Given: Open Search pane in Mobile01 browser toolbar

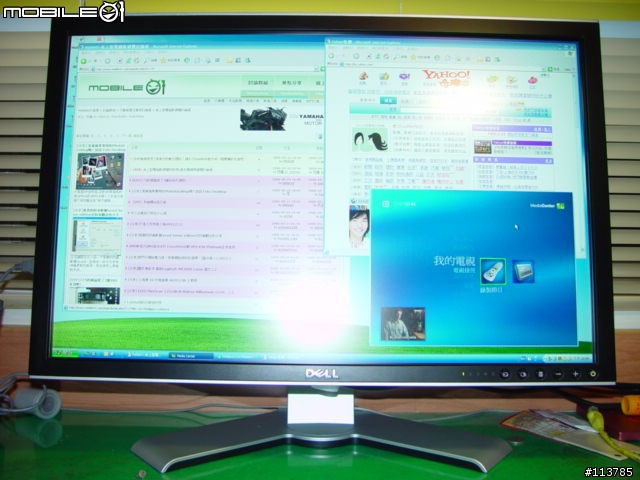Looking at the screenshot, I should point(150,60).
